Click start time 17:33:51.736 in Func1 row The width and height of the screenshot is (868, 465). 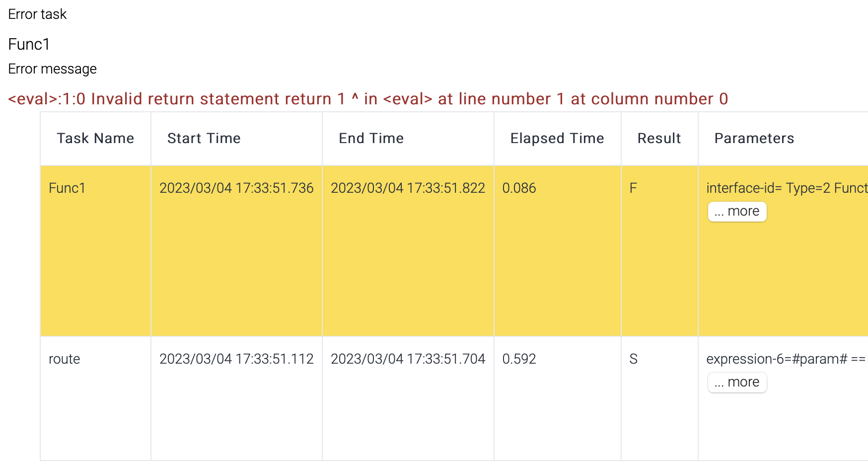pos(236,188)
